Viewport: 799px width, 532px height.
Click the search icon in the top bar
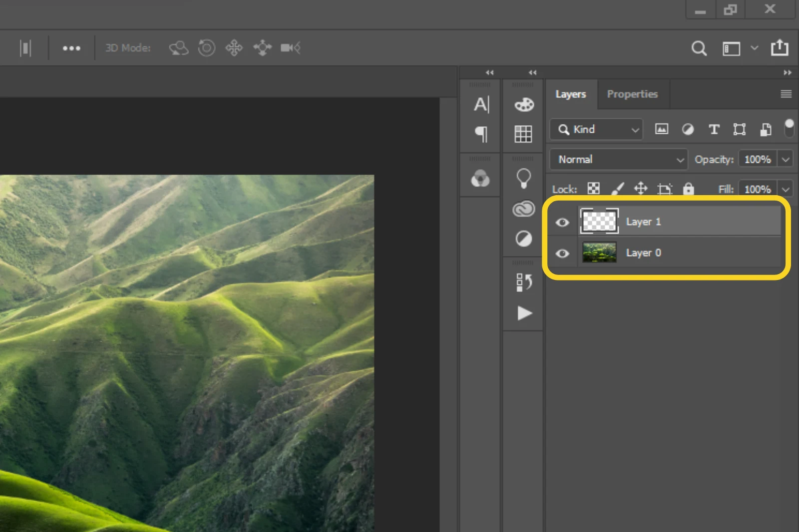pos(699,48)
